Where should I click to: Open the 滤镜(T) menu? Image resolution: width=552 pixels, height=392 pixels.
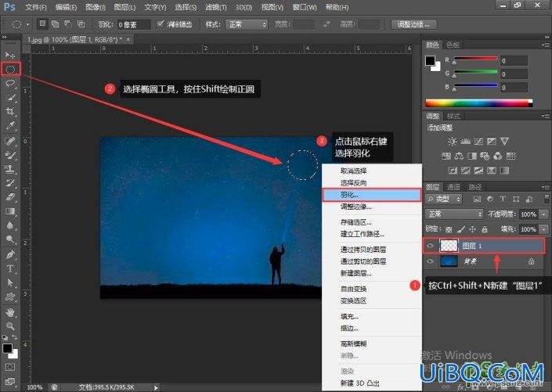click(215, 7)
